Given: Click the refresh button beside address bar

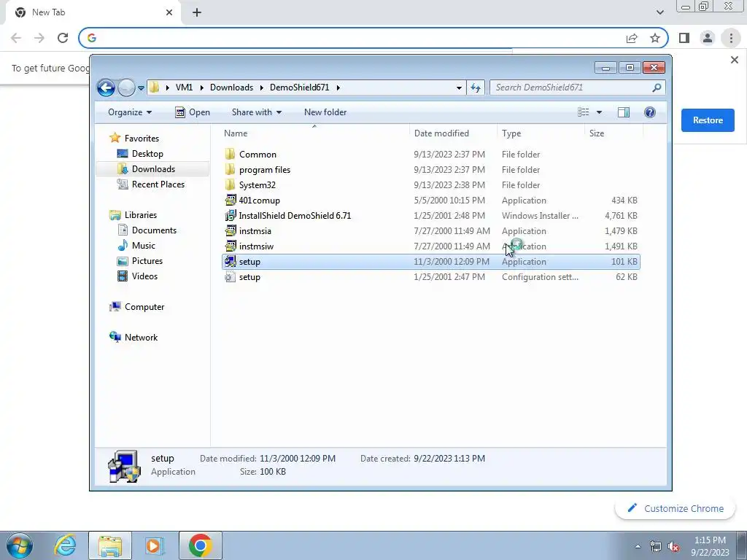Looking at the screenshot, I should point(476,87).
